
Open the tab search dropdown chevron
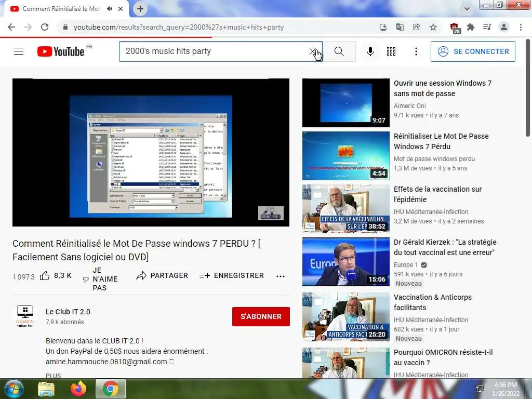[467, 8]
